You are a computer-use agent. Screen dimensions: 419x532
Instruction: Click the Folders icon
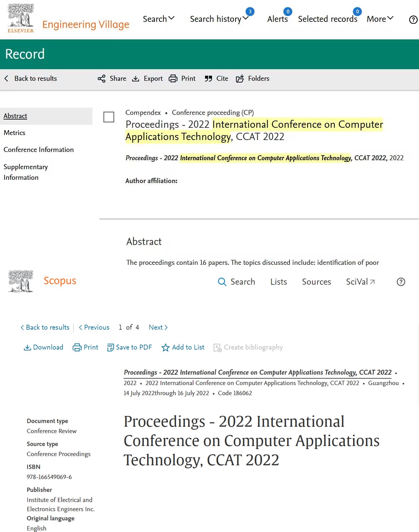(x=240, y=78)
